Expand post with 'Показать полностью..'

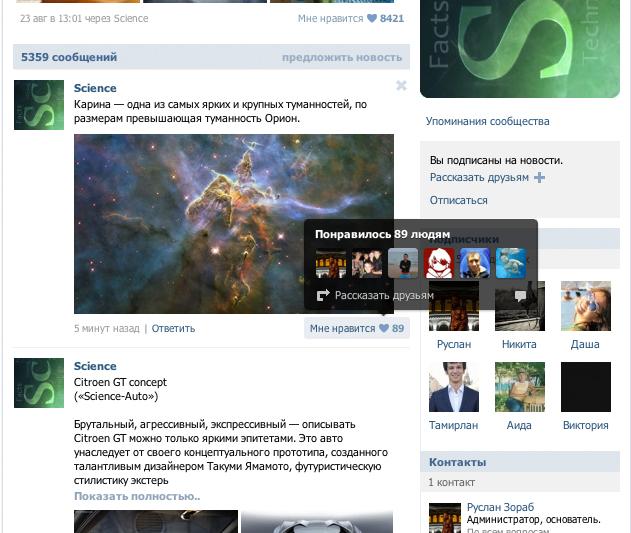pos(137,496)
